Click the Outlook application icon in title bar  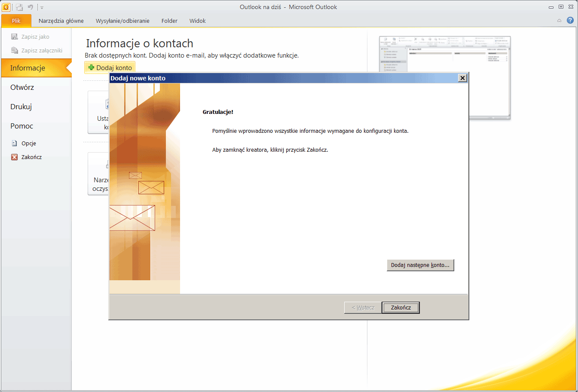[x=6, y=7]
